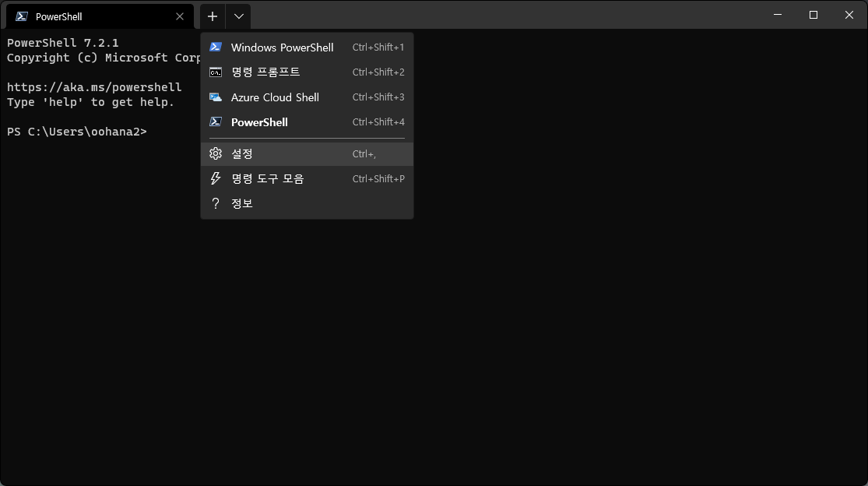Click the Ctrl+Shift+1 shortcut label

(x=378, y=48)
